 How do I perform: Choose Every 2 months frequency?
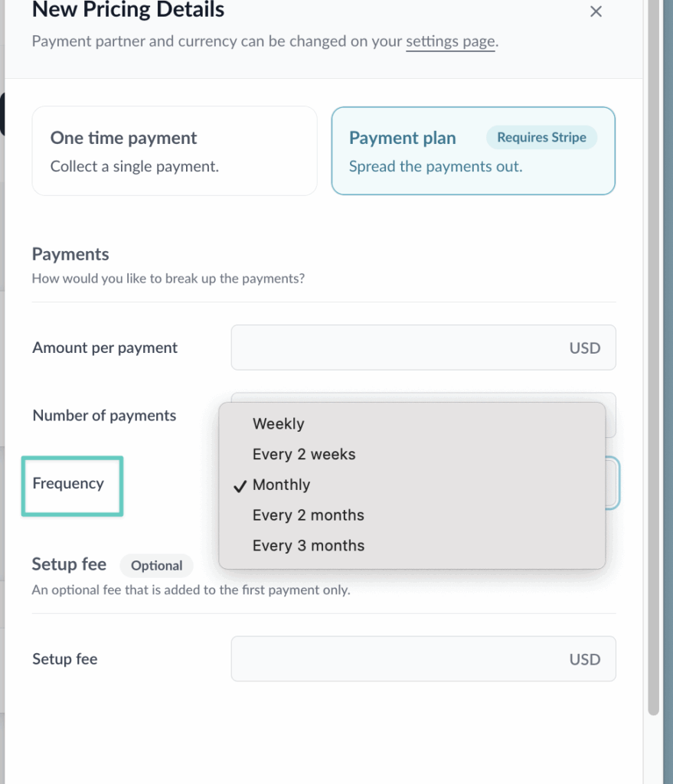point(308,515)
